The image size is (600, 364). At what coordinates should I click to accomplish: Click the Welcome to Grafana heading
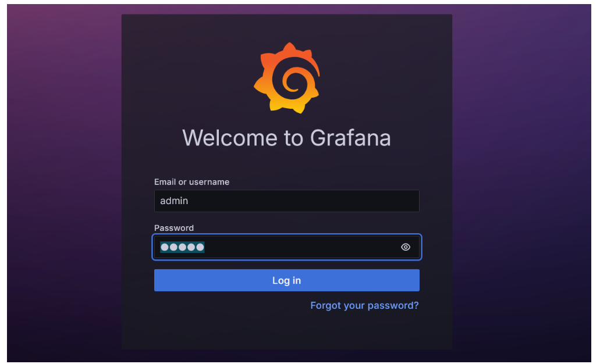coord(286,138)
